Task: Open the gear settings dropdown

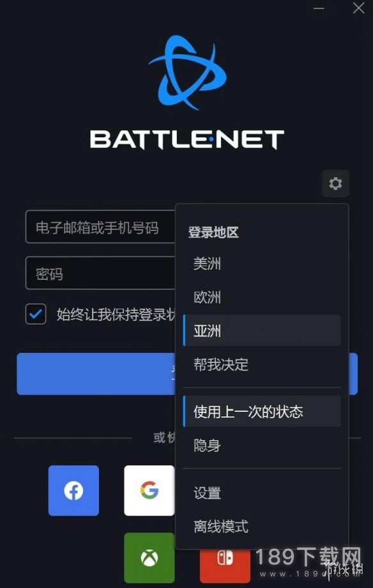Action: click(x=335, y=183)
